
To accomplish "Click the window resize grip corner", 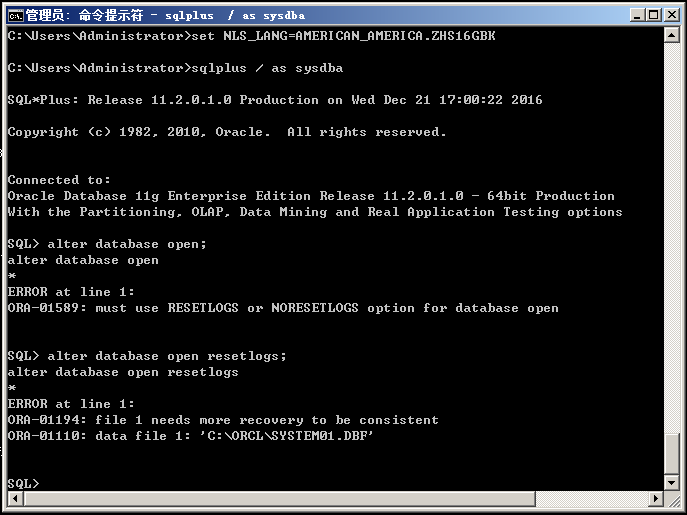I will [x=674, y=501].
